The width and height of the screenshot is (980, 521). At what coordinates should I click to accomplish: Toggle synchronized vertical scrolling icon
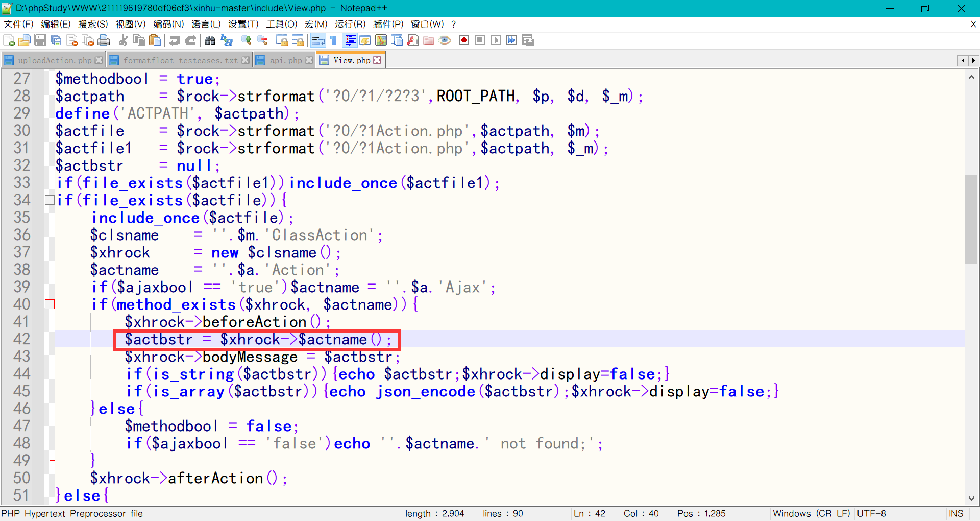point(282,40)
